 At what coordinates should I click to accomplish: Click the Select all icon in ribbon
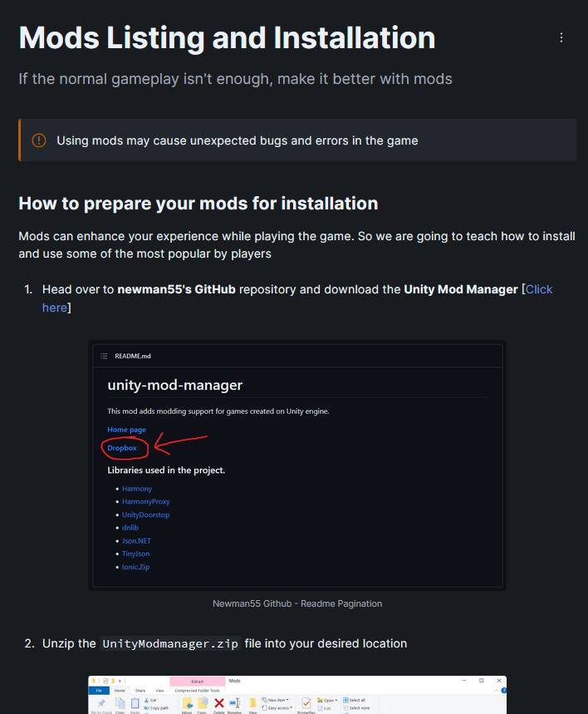click(x=346, y=700)
